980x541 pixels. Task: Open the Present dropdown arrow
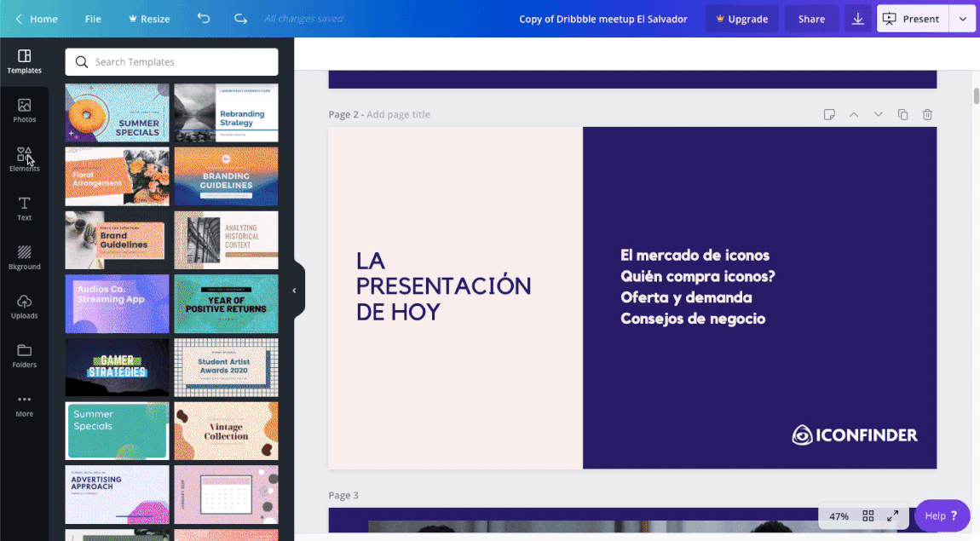pyautogui.click(x=962, y=19)
